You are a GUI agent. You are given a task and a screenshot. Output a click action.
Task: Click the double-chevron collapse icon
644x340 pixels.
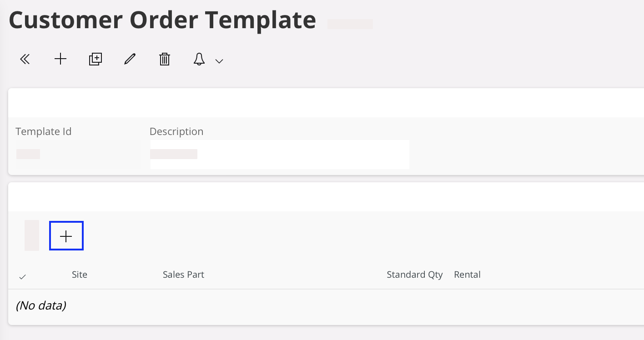[25, 59]
